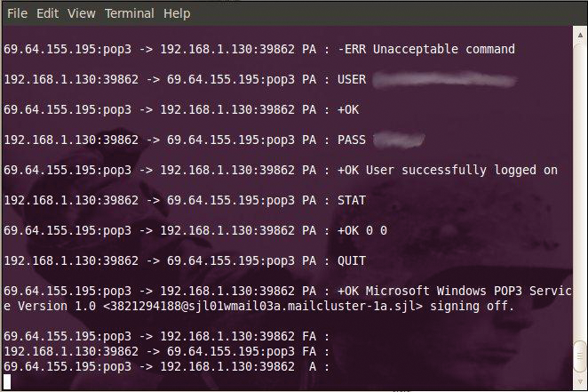Open the File menu
The image size is (588, 392).
(x=17, y=13)
